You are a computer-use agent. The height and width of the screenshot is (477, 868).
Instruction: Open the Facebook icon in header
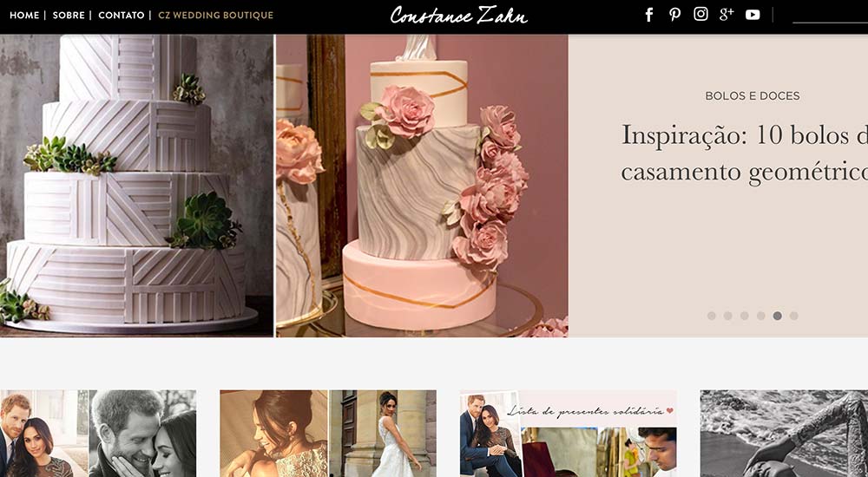649,15
